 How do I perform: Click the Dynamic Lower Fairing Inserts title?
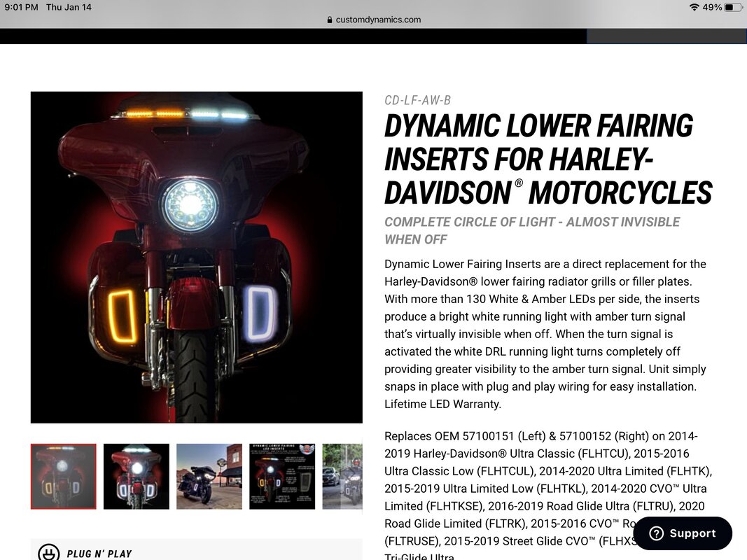click(548, 159)
